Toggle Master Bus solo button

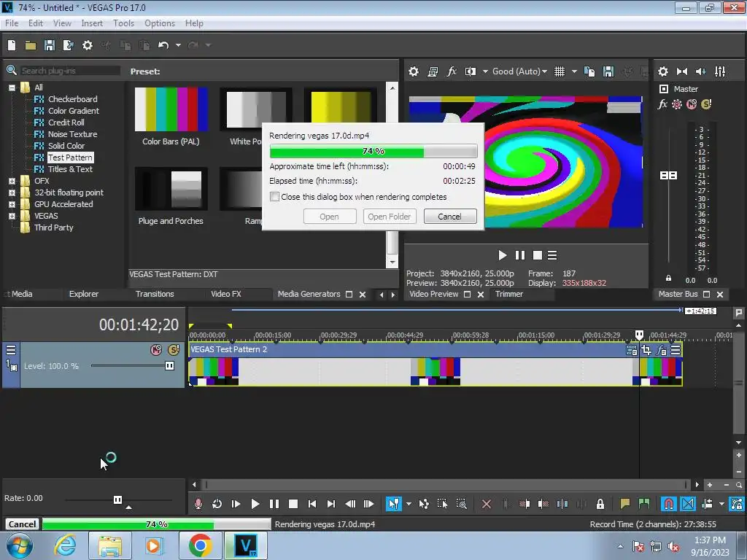point(706,104)
